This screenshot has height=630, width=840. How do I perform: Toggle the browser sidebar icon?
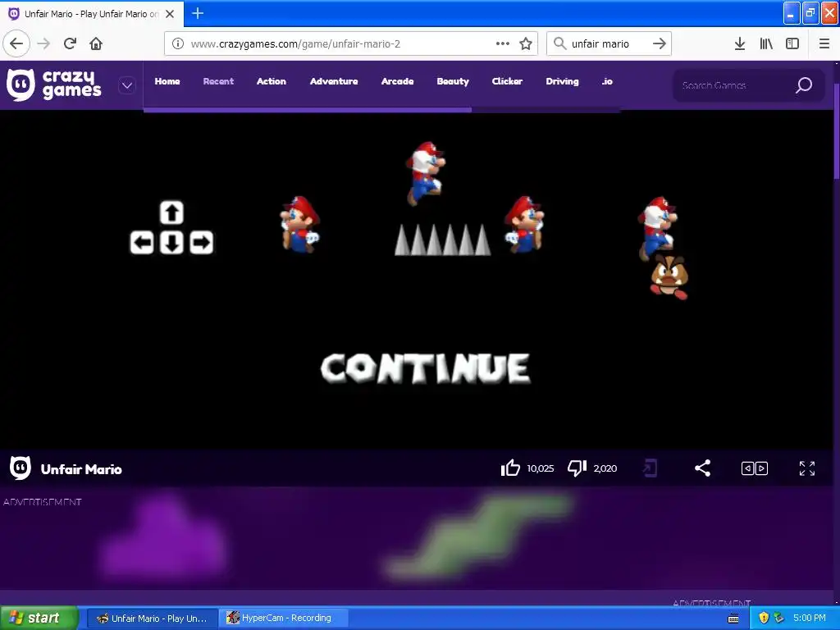[x=792, y=43]
